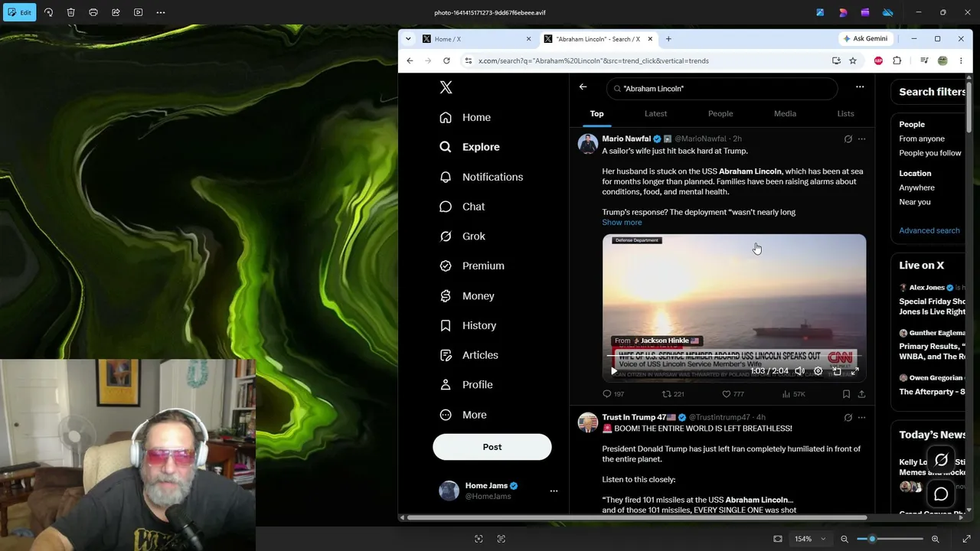This screenshot has height=551, width=980.
Task: Mute the video with the speaker icon
Action: coord(799,371)
